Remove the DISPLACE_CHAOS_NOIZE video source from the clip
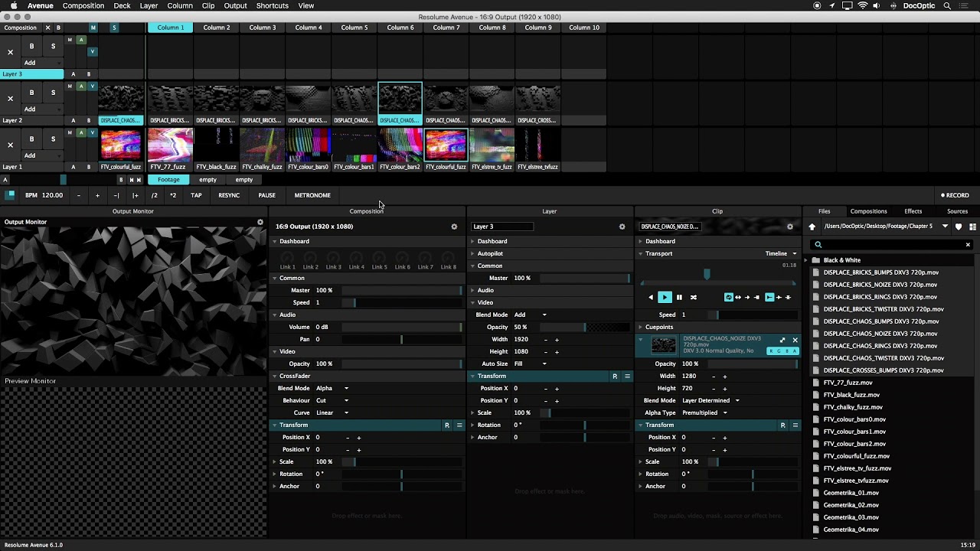Screen dimensions: 980x551 (795, 341)
